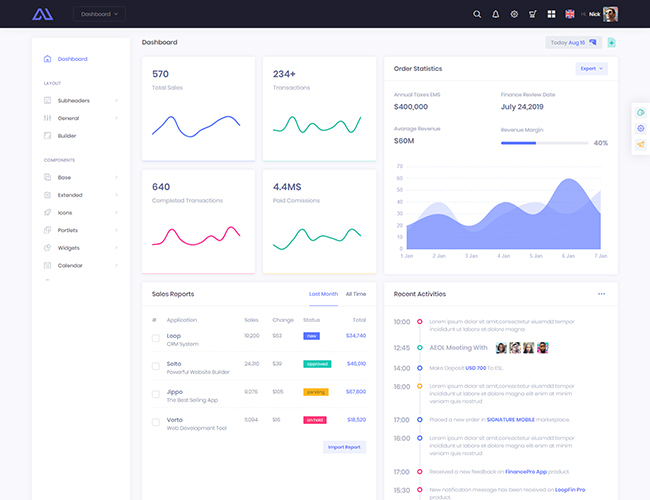This screenshot has height=500, width=650.
Task: Switch to the All Time tab
Action: coord(355,294)
